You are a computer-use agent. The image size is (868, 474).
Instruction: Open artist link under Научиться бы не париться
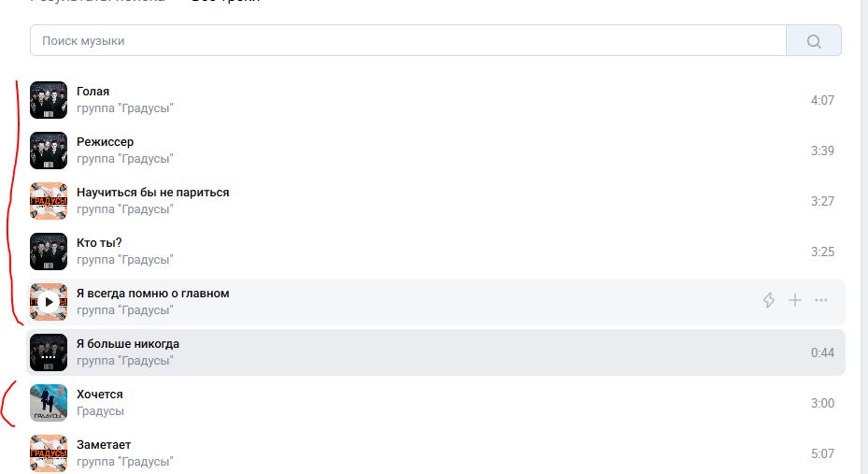pos(125,208)
